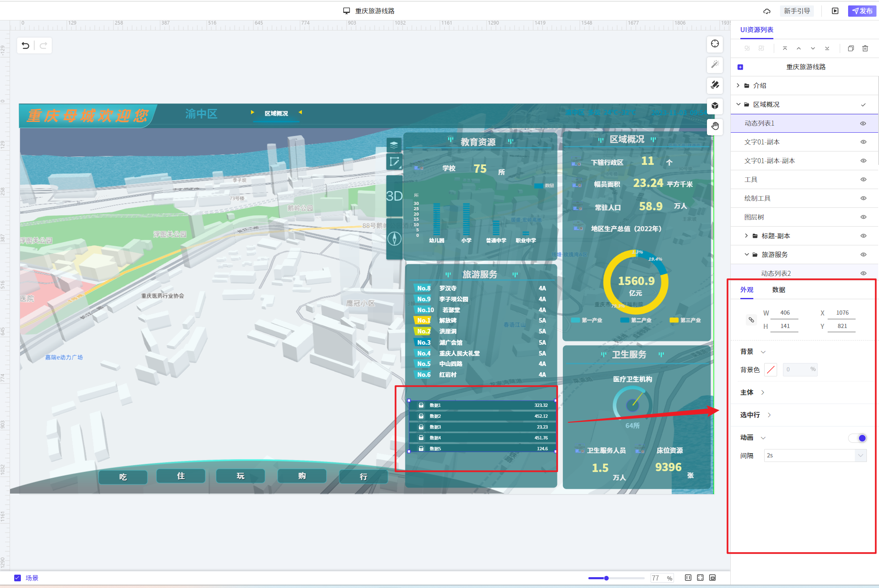Collapse the 区域概况 folder
879x588 pixels.
(738, 104)
